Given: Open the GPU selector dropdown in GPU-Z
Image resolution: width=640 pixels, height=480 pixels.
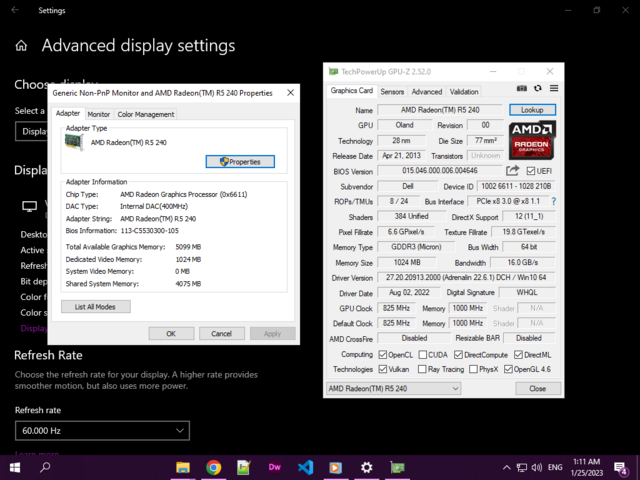Looking at the screenshot, I should [415, 388].
